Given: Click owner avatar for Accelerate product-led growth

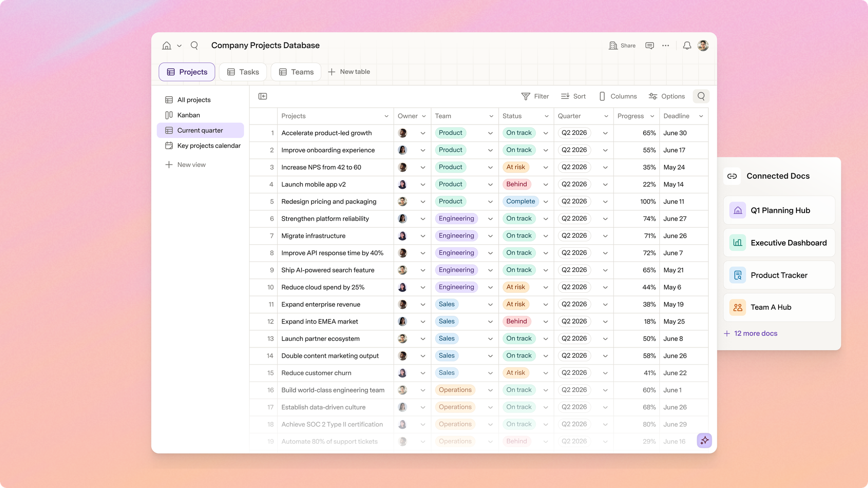Looking at the screenshot, I should (x=403, y=133).
